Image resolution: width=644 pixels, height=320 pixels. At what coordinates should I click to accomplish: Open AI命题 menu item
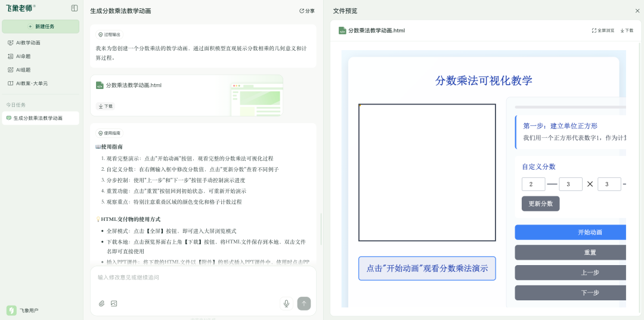coord(23,56)
